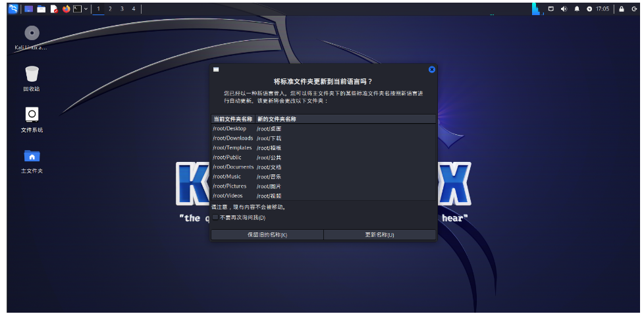Launch Firefox from the top panel
This screenshot has width=644, height=316.
pos(66,9)
